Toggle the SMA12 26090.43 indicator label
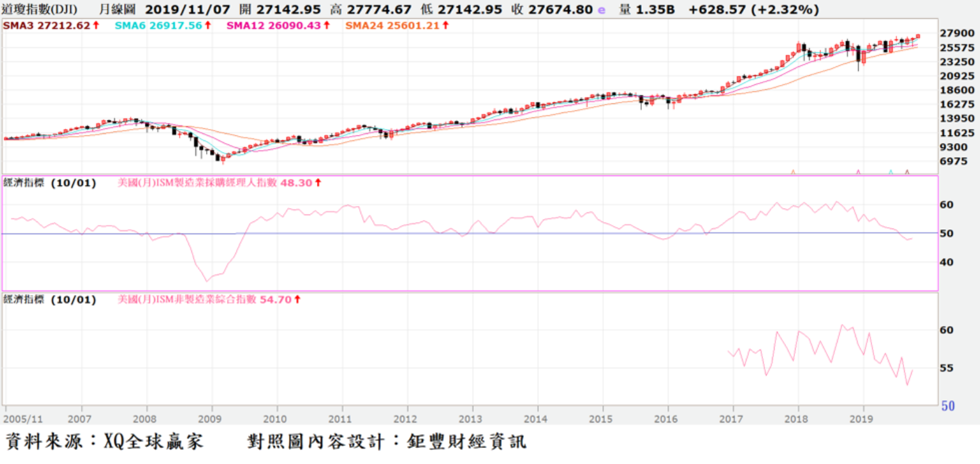The width and height of the screenshot is (980, 464). tap(272, 26)
